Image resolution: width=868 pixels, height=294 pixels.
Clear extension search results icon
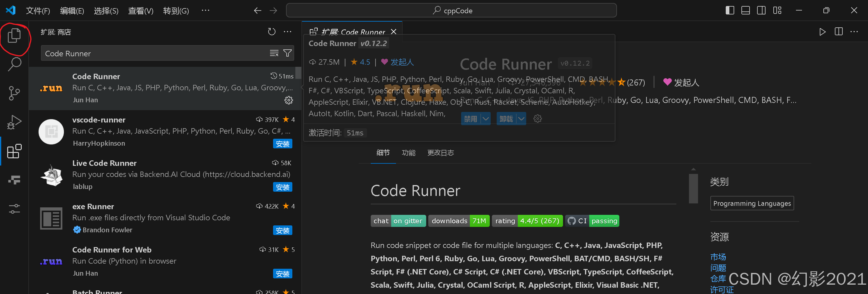(274, 53)
